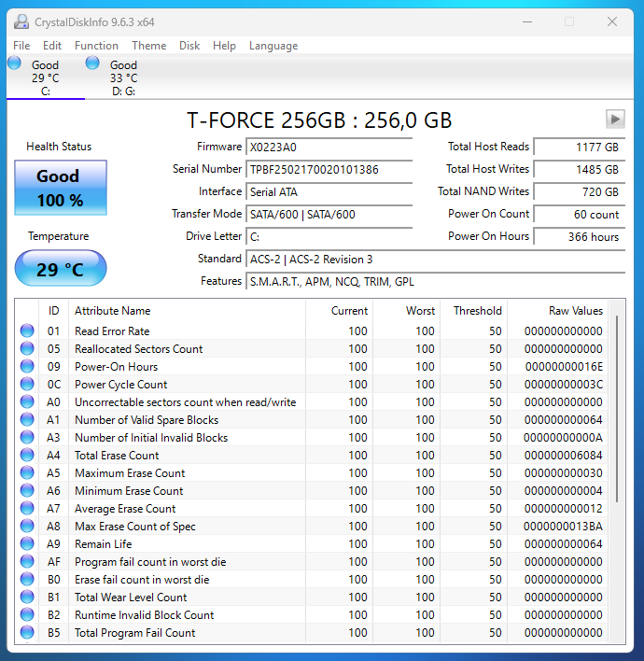
Task: Open the File menu
Action: pyautogui.click(x=21, y=46)
